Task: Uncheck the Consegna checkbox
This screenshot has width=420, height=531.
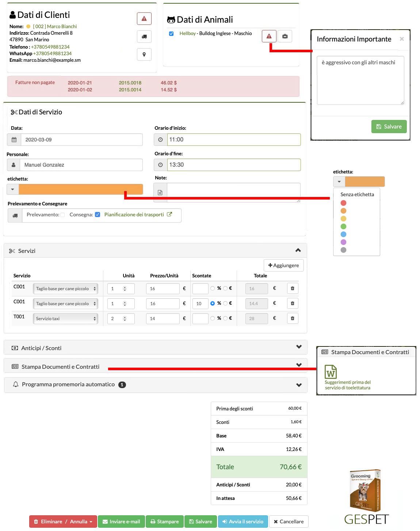Action: [x=98, y=215]
